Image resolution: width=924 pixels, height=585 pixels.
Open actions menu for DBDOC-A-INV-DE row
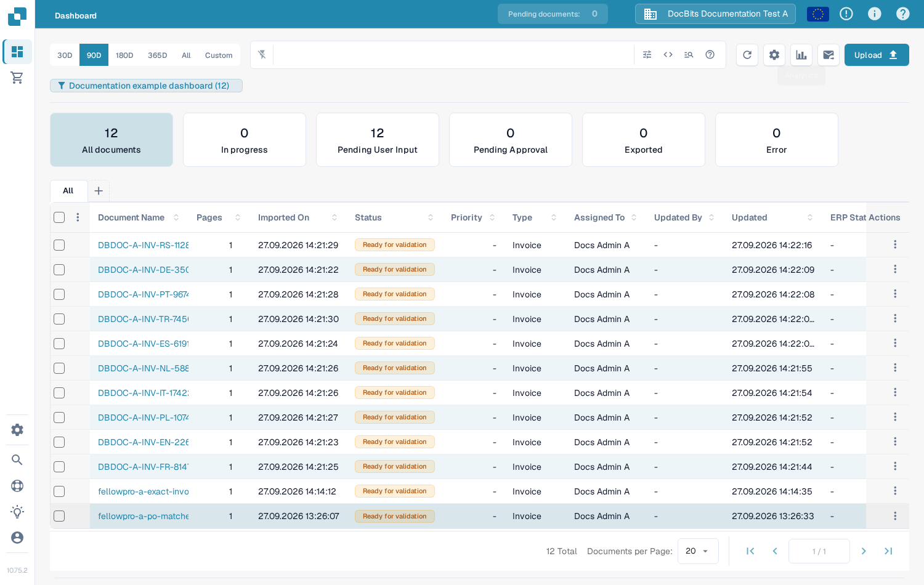(895, 269)
